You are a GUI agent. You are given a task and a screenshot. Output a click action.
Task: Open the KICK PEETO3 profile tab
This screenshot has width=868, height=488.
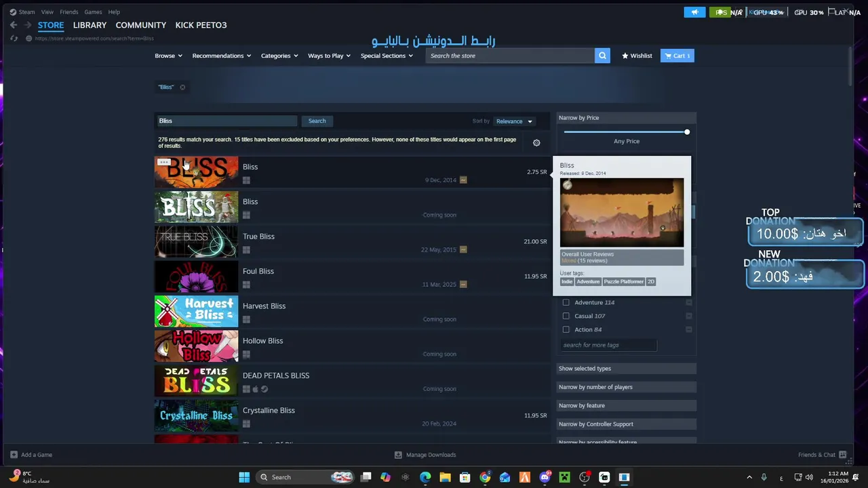(x=201, y=25)
